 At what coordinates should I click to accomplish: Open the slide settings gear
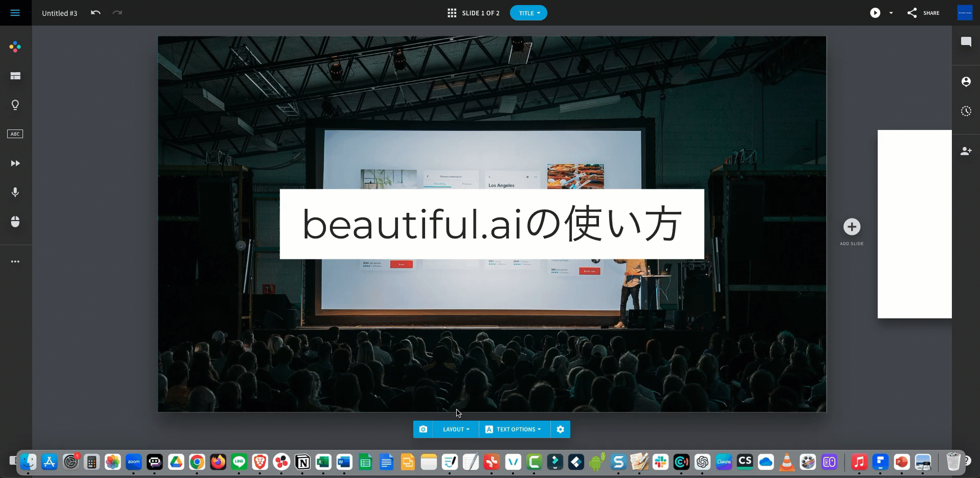click(x=561, y=429)
